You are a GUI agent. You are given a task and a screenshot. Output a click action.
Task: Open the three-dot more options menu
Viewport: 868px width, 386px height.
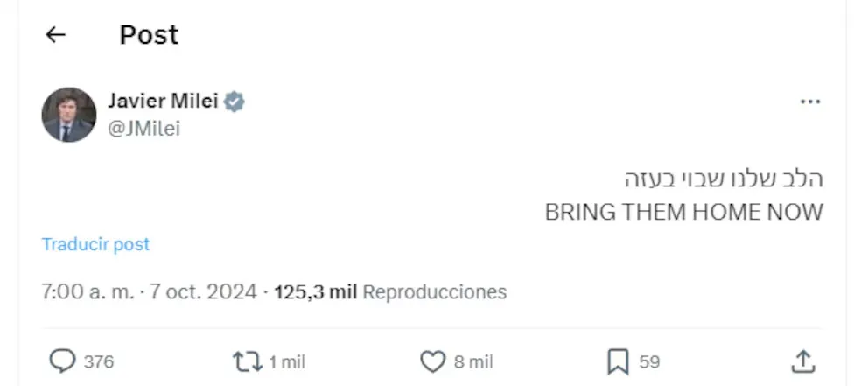pos(810,102)
